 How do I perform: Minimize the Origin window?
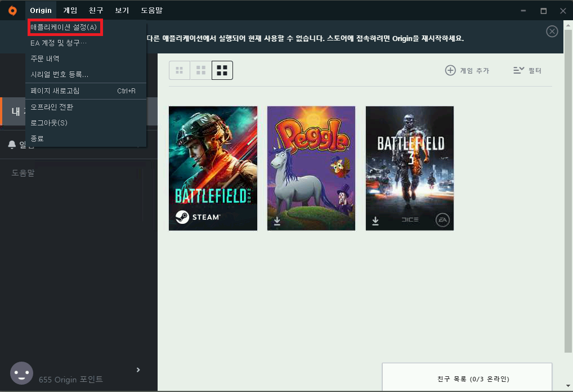[x=523, y=11]
